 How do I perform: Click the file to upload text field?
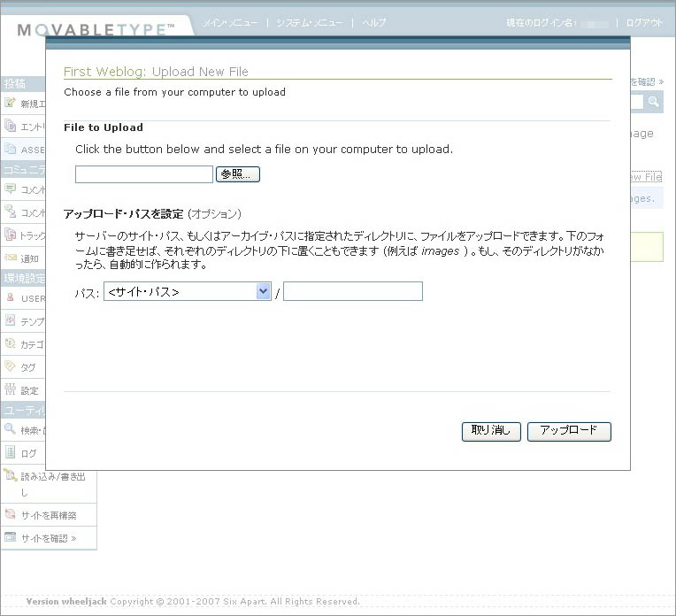tap(144, 174)
